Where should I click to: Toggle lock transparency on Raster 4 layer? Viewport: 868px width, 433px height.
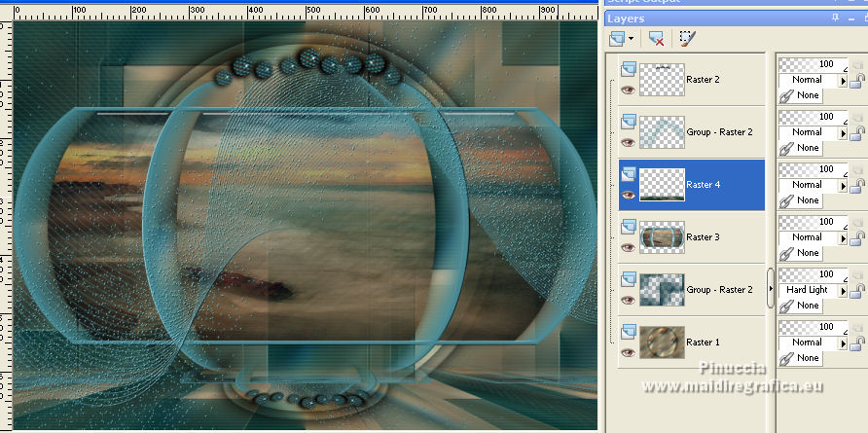pyautogui.click(x=858, y=187)
